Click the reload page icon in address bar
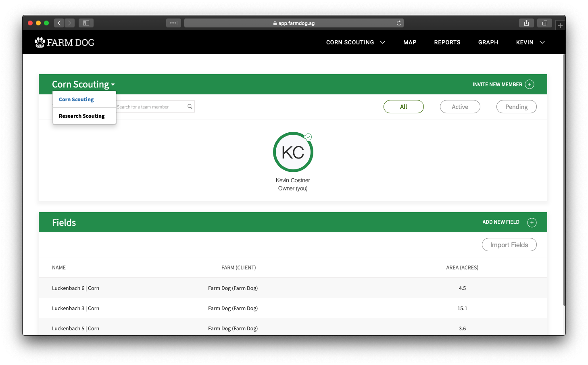 point(399,23)
